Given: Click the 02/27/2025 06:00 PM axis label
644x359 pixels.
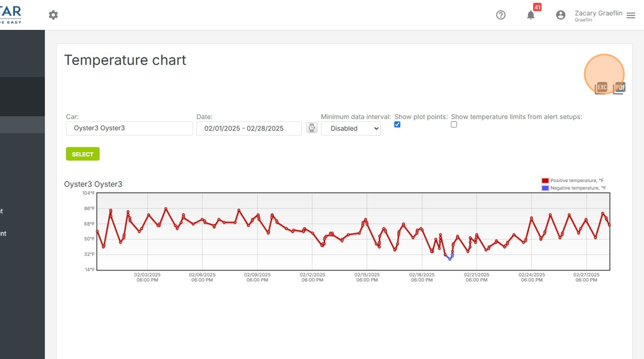Looking at the screenshot, I should (x=586, y=277).
